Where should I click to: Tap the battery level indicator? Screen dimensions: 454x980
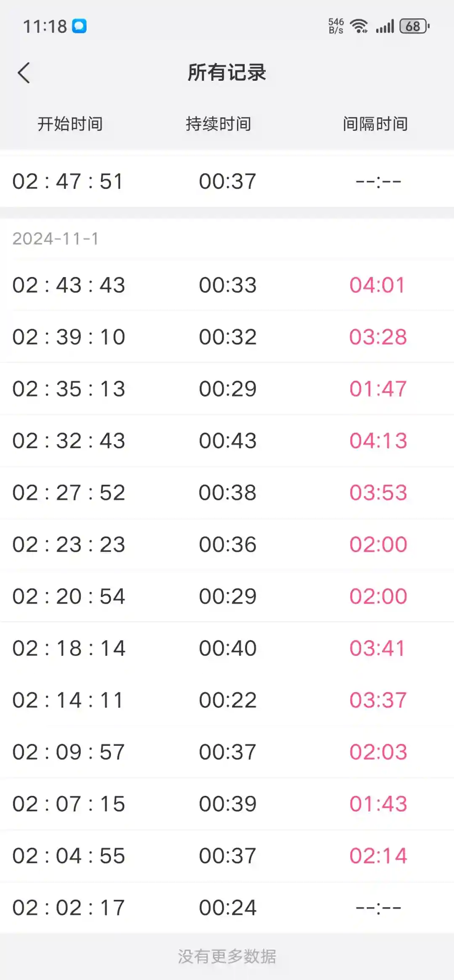(414, 26)
